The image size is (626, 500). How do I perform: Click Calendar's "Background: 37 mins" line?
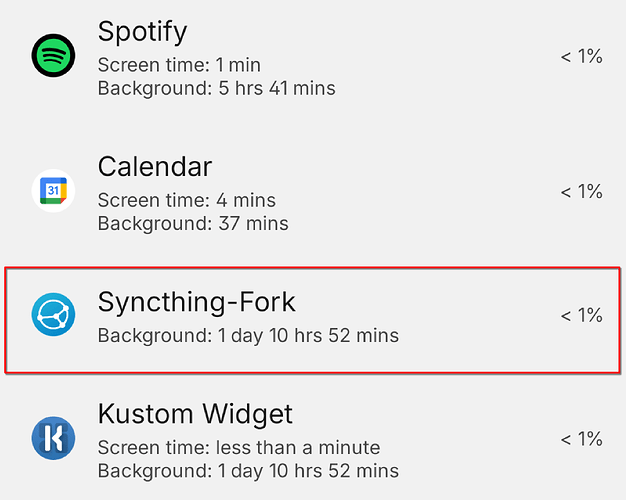coord(193,223)
